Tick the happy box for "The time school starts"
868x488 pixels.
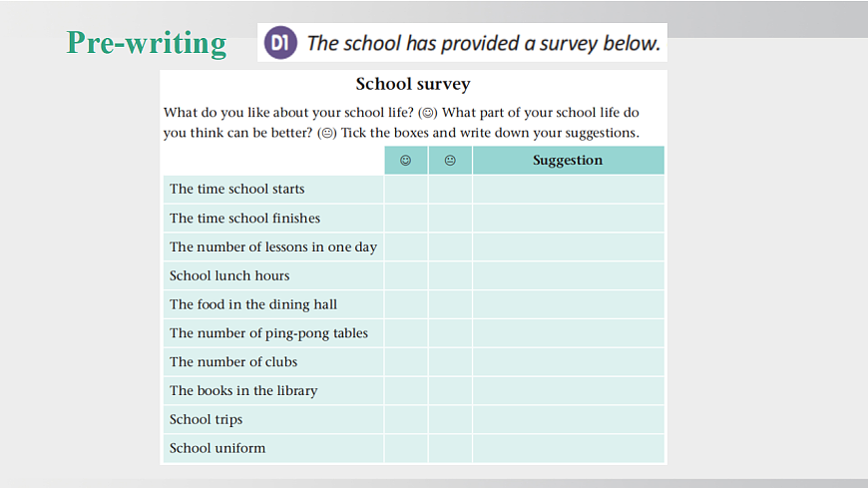coord(406,189)
